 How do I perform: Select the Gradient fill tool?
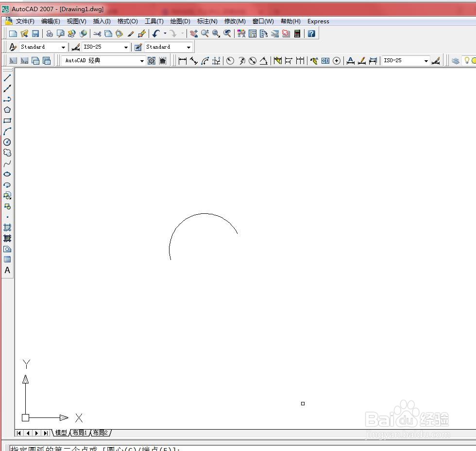tap(7, 238)
